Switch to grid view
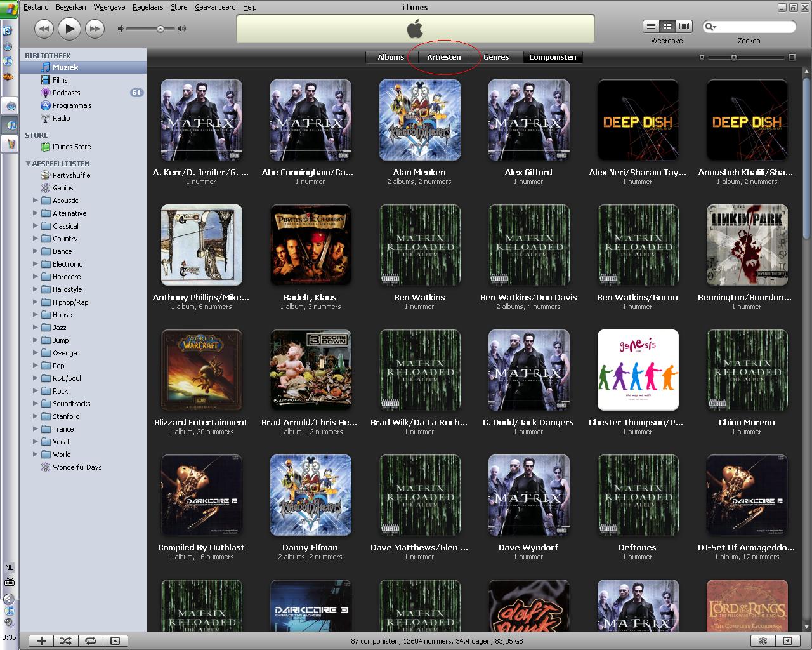This screenshot has width=812, height=650. [667, 26]
